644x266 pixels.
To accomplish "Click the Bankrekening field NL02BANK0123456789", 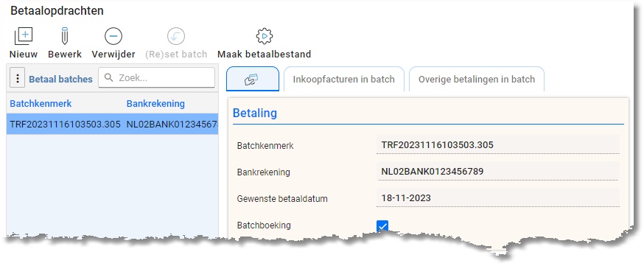I will [497, 171].
